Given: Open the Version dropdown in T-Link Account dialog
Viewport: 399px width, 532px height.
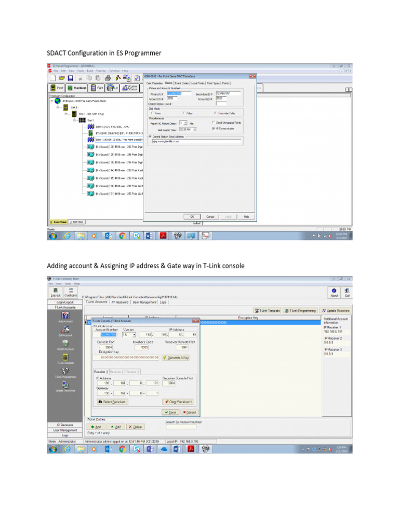Looking at the screenshot, I should pos(134,335).
